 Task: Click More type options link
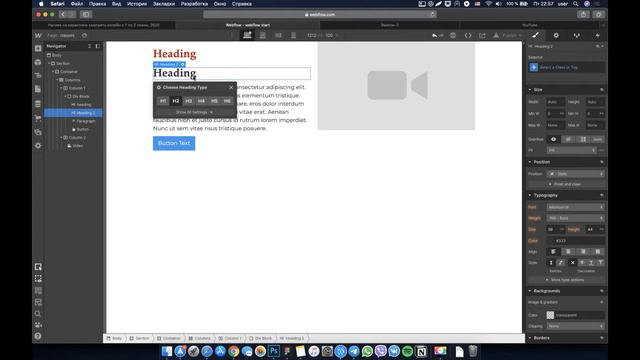567,280
